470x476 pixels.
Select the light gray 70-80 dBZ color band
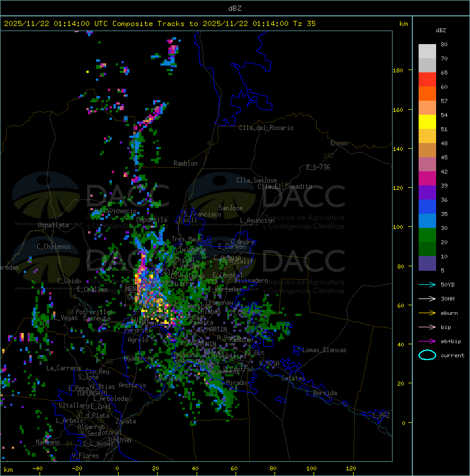[x=427, y=51]
